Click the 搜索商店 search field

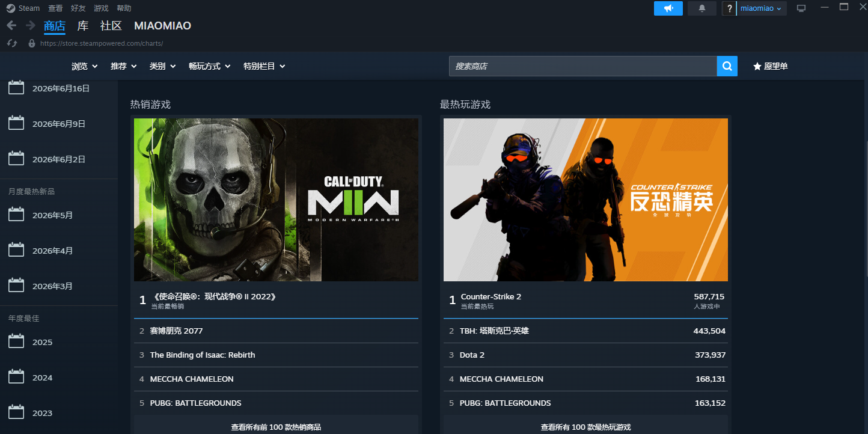pyautogui.click(x=583, y=66)
